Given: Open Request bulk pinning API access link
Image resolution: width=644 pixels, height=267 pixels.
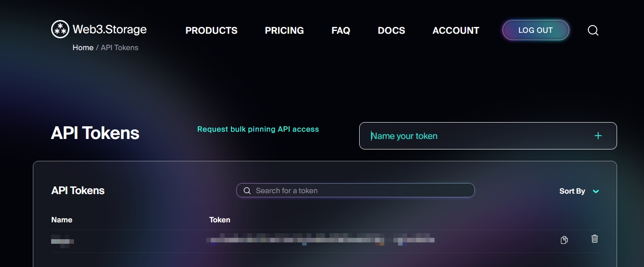Looking at the screenshot, I should (258, 129).
